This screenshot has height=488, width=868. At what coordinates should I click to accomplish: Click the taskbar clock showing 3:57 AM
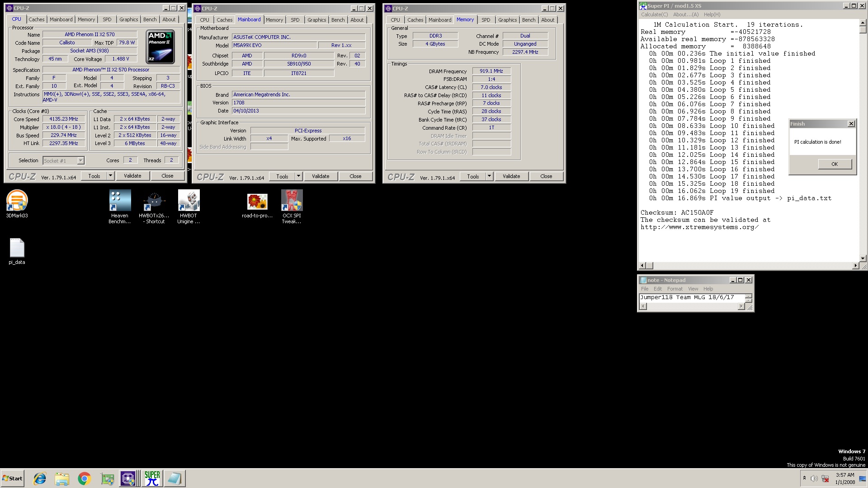click(x=845, y=479)
